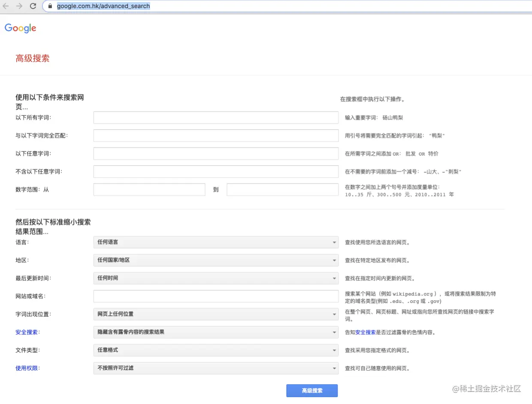Open the '任何国家/地区' region dropdown
The width and height of the screenshot is (532, 404).
(216, 260)
